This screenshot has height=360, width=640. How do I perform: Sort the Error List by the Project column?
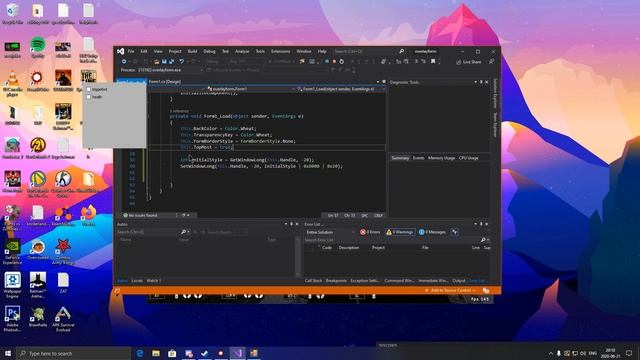[378, 248]
